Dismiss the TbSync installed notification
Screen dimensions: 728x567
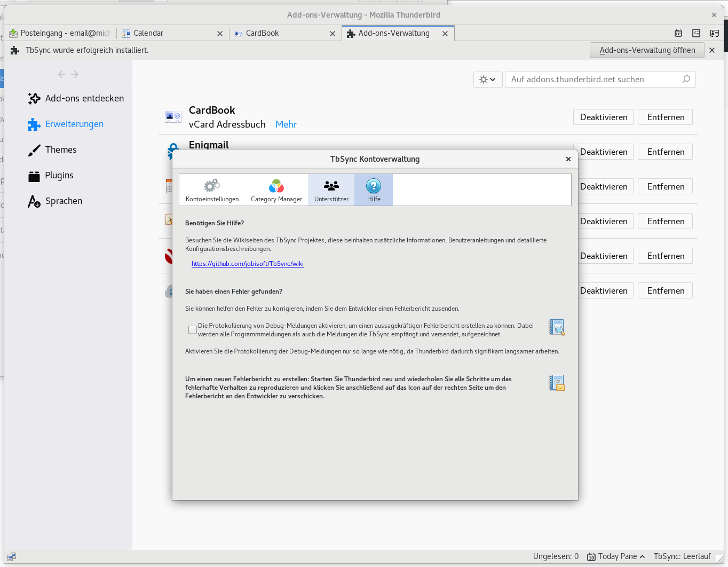pyautogui.click(x=712, y=50)
